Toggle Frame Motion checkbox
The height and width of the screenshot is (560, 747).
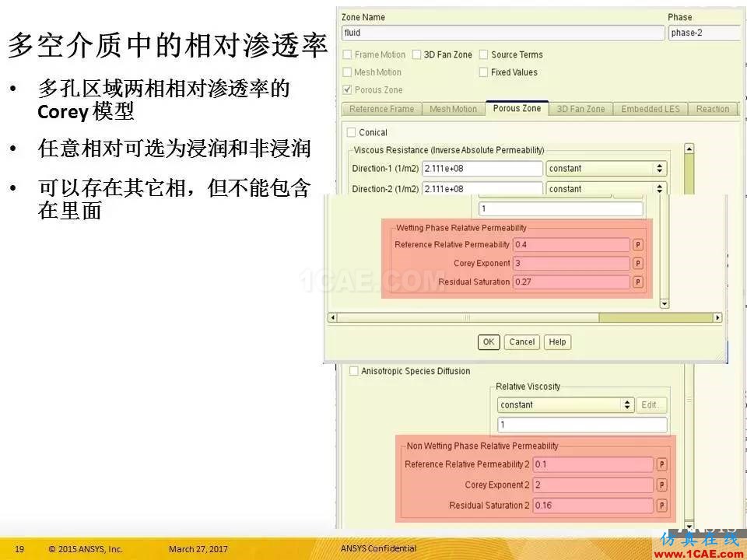click(x=347, y=54)
